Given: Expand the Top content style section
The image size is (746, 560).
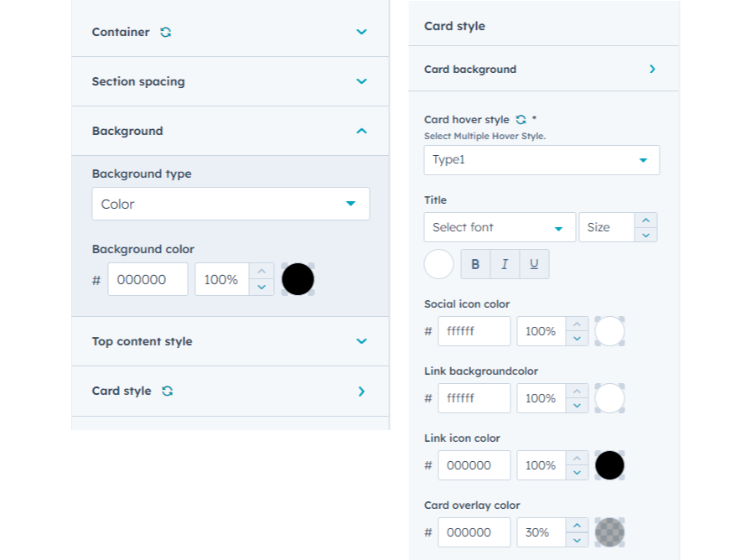Looking at the screenshot, I should click(x=361, y=341).
